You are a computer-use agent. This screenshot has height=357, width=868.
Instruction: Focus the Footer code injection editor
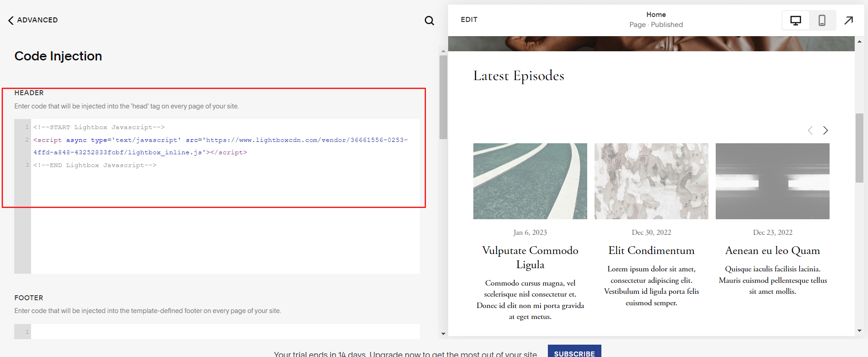225,331
